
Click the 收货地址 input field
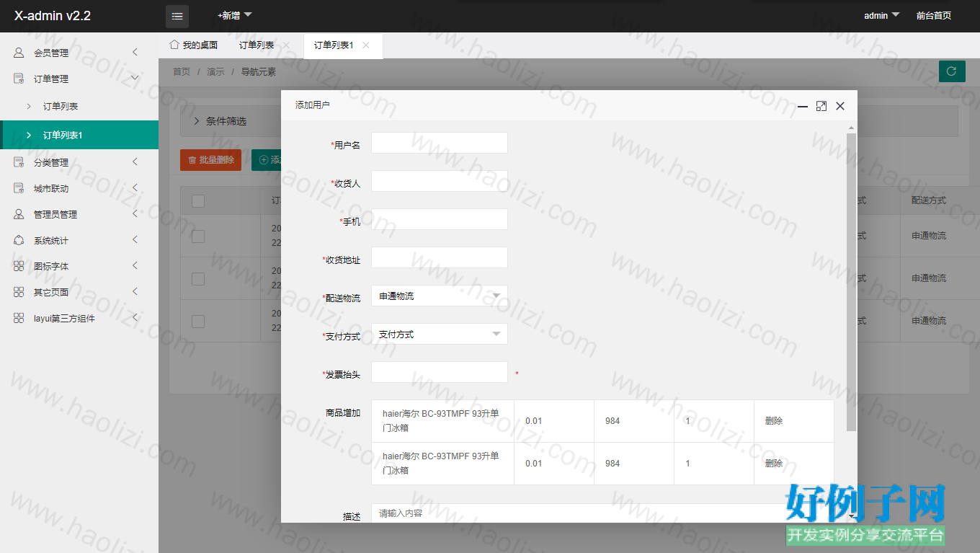[x=440, y=257]
